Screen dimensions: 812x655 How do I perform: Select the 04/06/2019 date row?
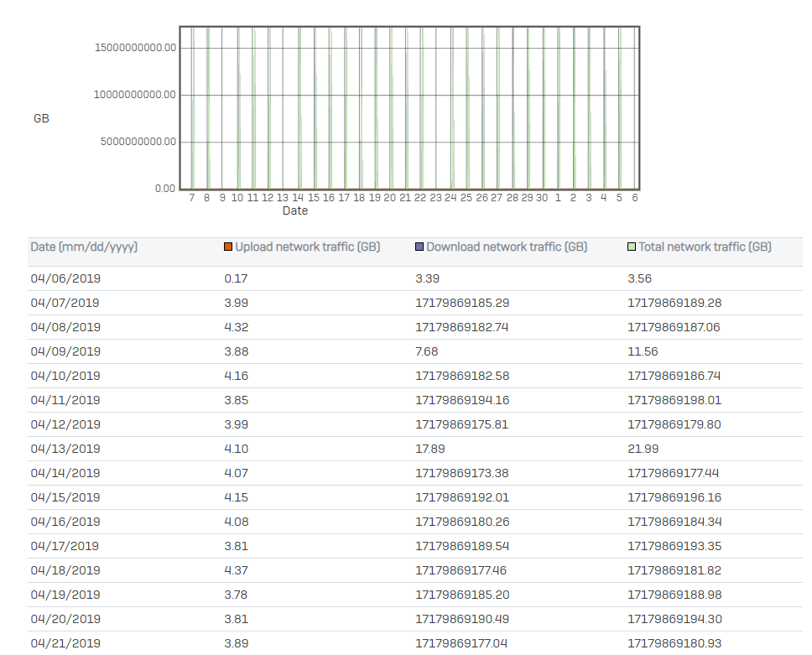tap(65, 278)
